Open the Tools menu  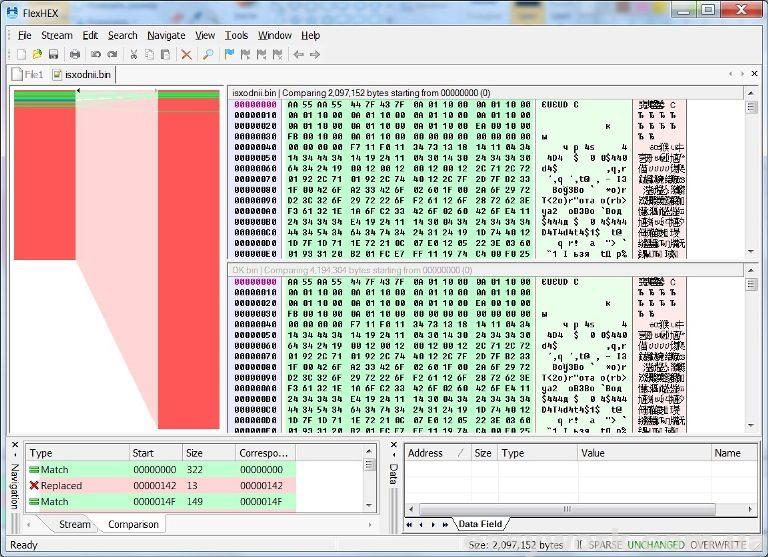coord(237,35)
